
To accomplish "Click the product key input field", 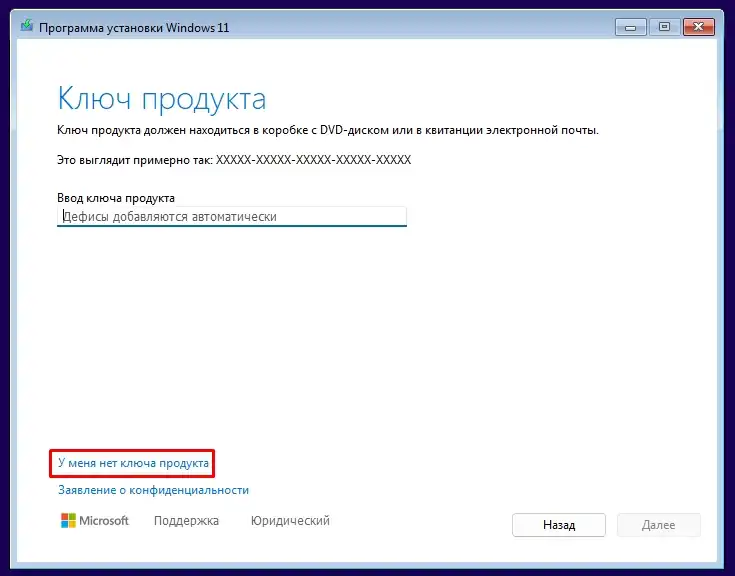I will pos(232,217).
